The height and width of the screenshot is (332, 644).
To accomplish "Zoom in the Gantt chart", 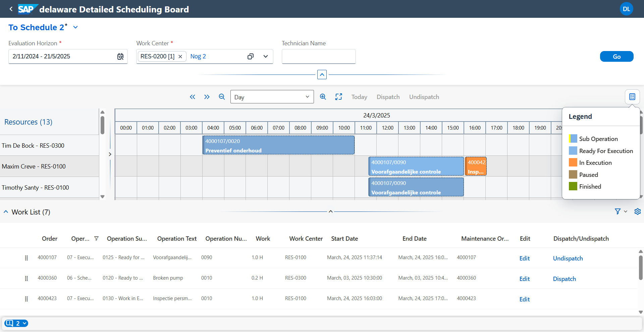I will pyautogui.click(x=323, y=97).
